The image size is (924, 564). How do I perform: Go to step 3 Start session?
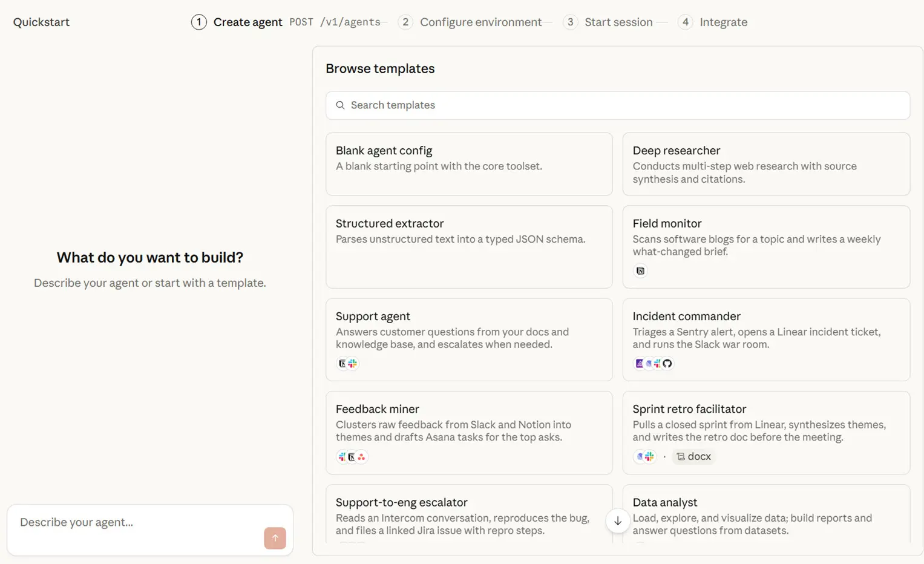608,22
